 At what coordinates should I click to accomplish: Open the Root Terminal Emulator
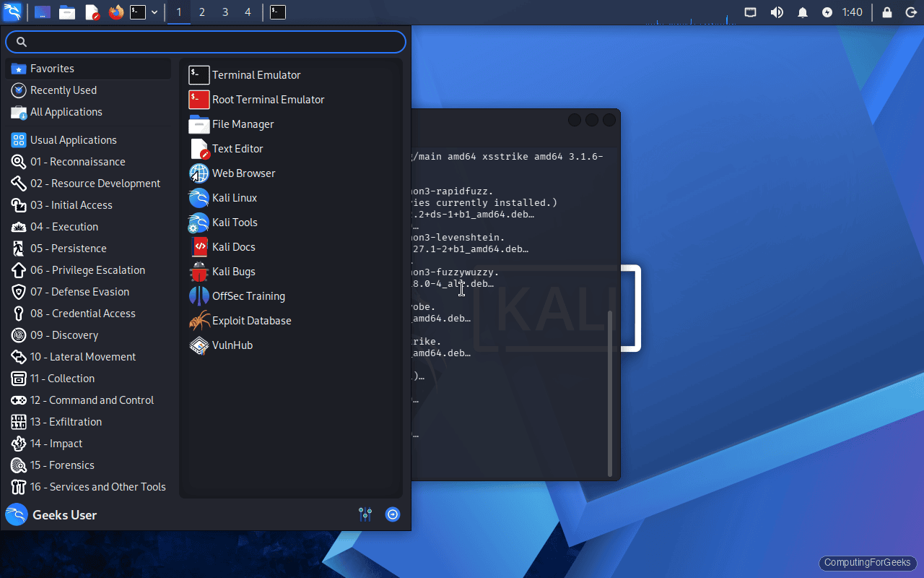tap(269, 99)
